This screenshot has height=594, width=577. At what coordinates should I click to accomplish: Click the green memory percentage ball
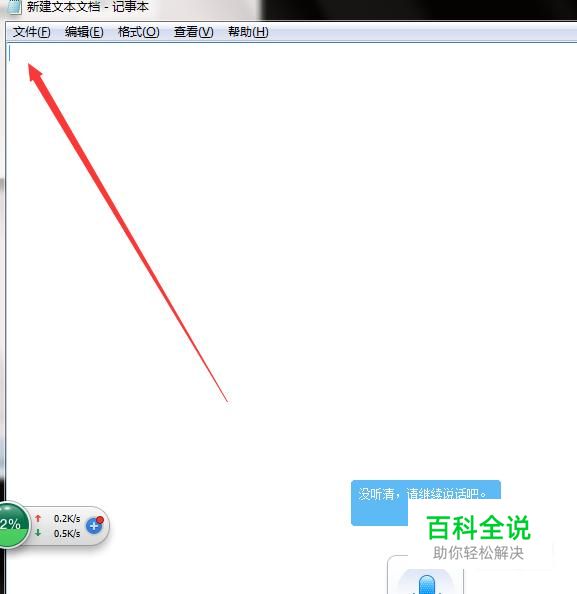(x=13, y=525)
